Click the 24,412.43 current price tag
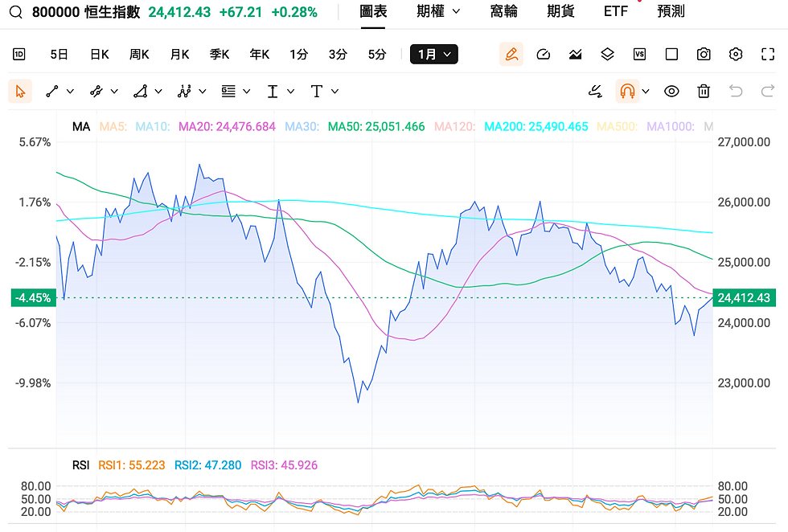Screen dimensions: 788x532 click(x=744, y=298)
